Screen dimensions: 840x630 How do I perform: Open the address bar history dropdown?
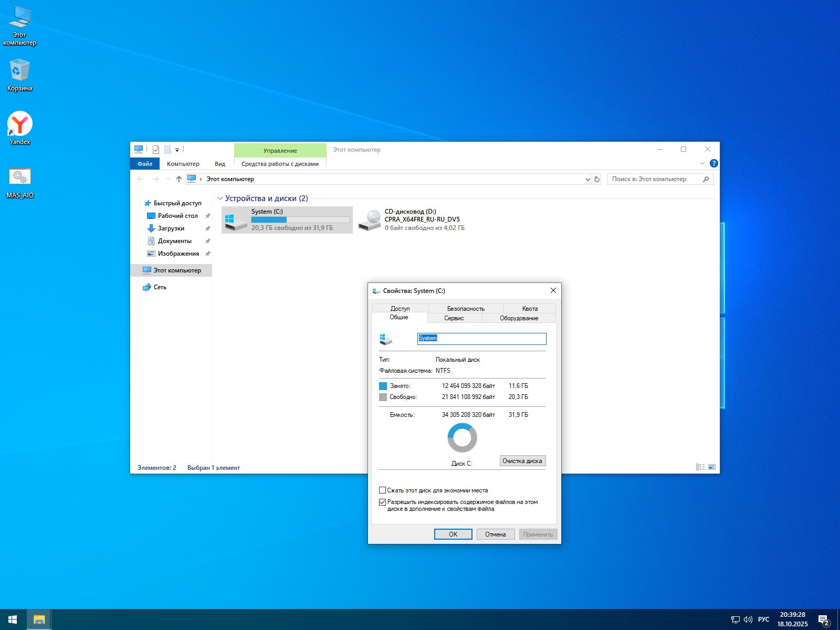(587, 179)
